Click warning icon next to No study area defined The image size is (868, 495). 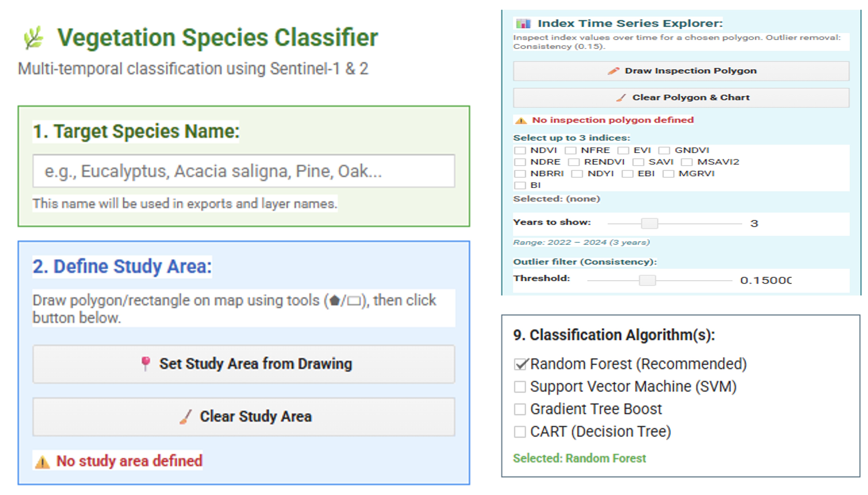pos(42,462)
